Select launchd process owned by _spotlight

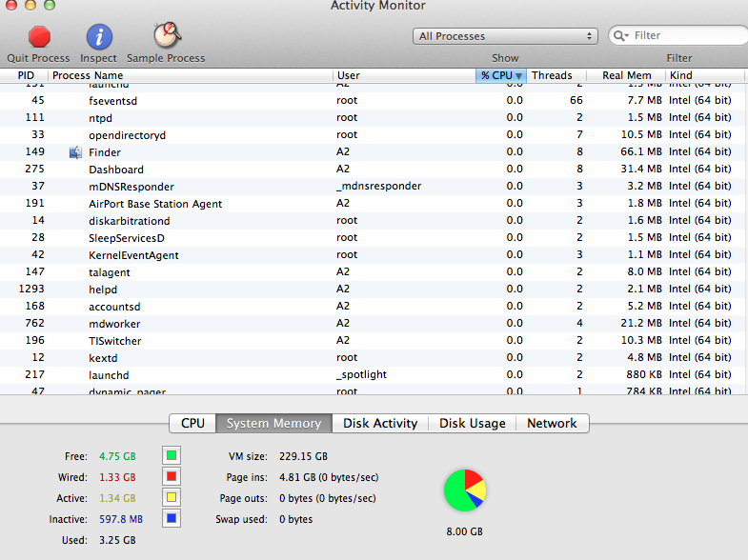point(374,375)
